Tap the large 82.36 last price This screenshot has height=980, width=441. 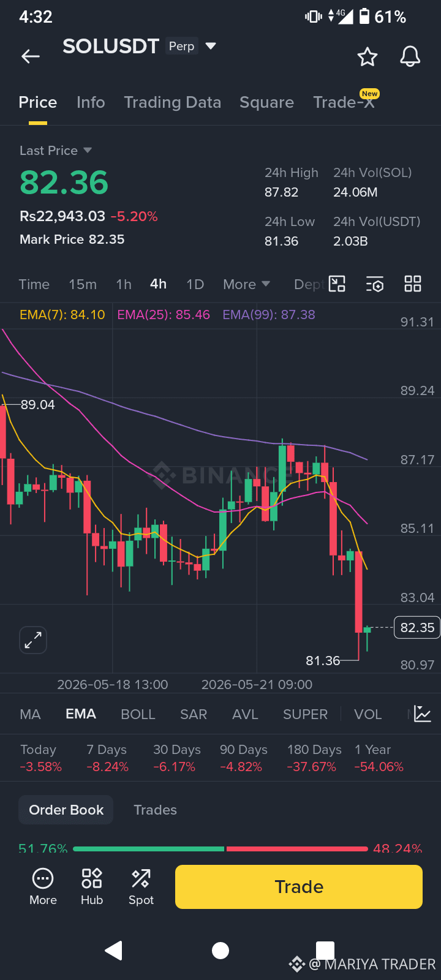coord(64,183)
